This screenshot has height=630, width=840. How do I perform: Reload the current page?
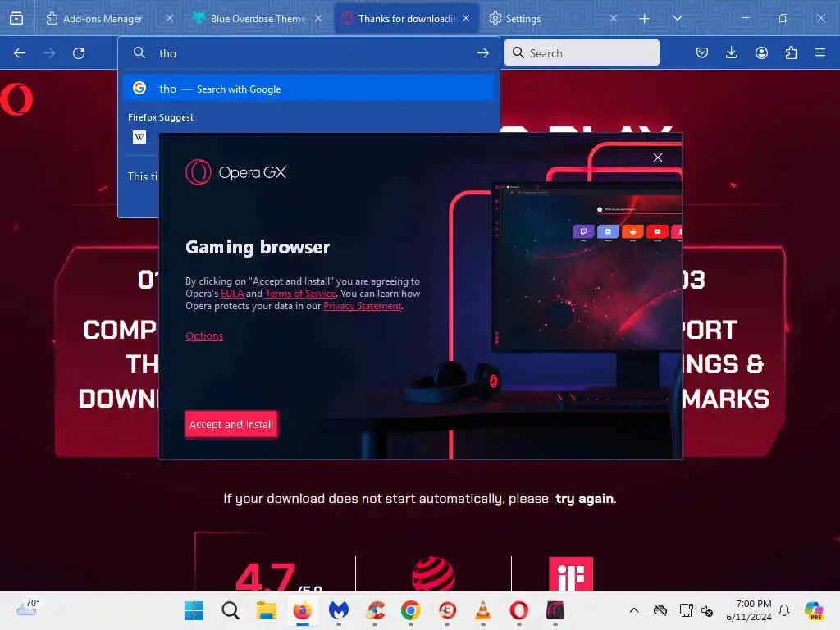pyautogui.click(x=79, y=53)
